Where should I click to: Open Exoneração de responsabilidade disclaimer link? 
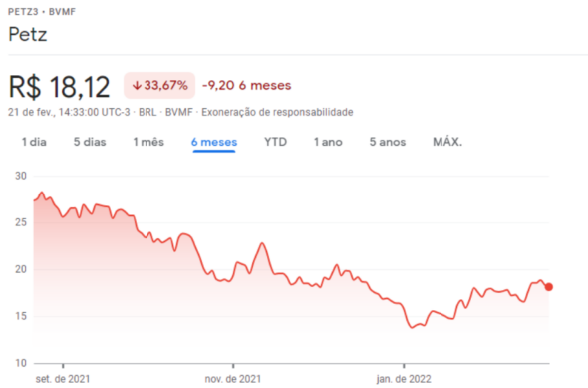point(277,112)
